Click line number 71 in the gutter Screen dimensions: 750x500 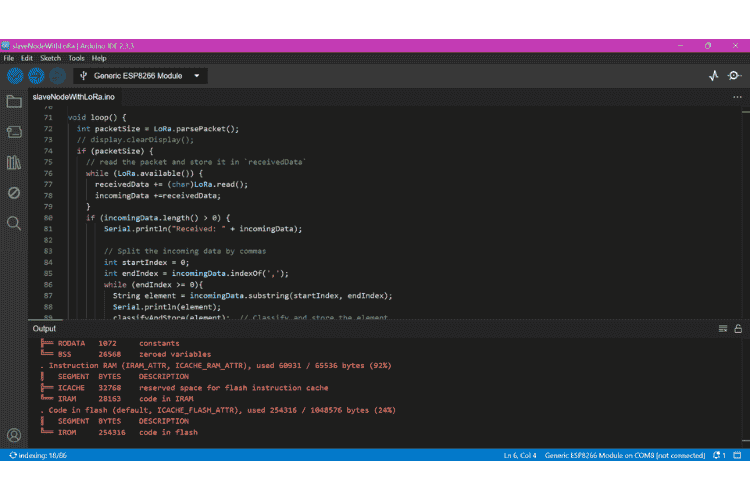[x=48, y=118]
